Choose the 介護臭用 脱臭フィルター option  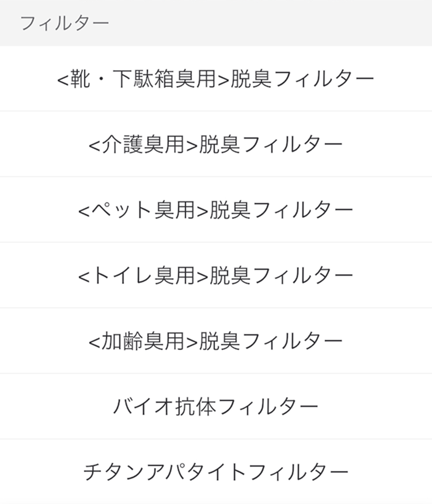pos(216,144)
